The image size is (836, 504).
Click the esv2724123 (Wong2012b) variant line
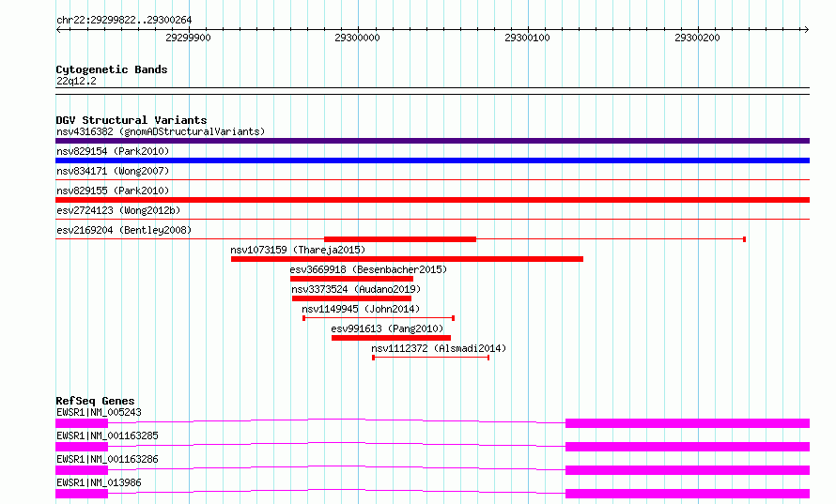(432, 220)
